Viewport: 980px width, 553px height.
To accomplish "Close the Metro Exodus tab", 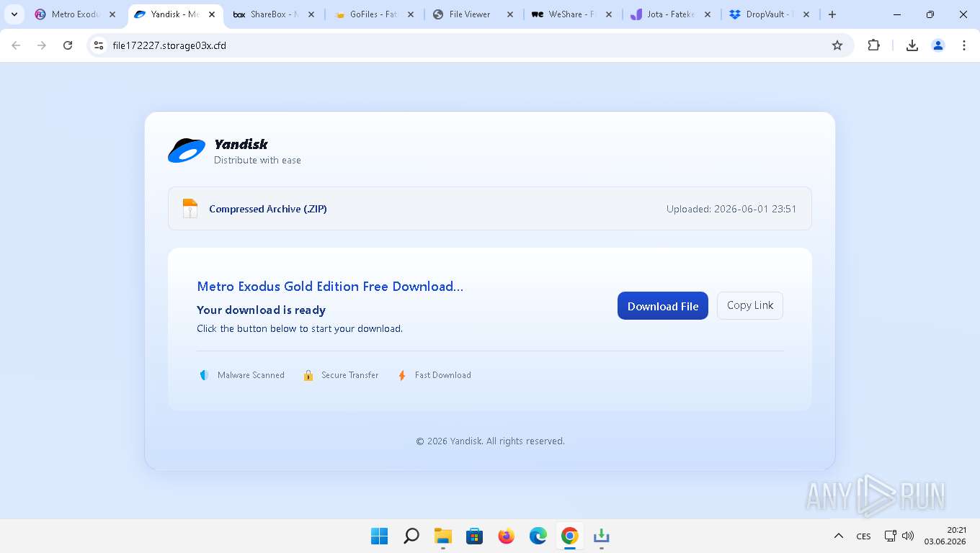I will tap(112, 14).
